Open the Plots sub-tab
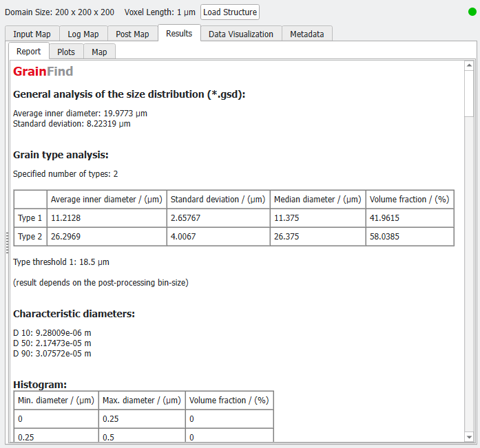This screenshot has width=480, height=448. [x=66, y=52]
